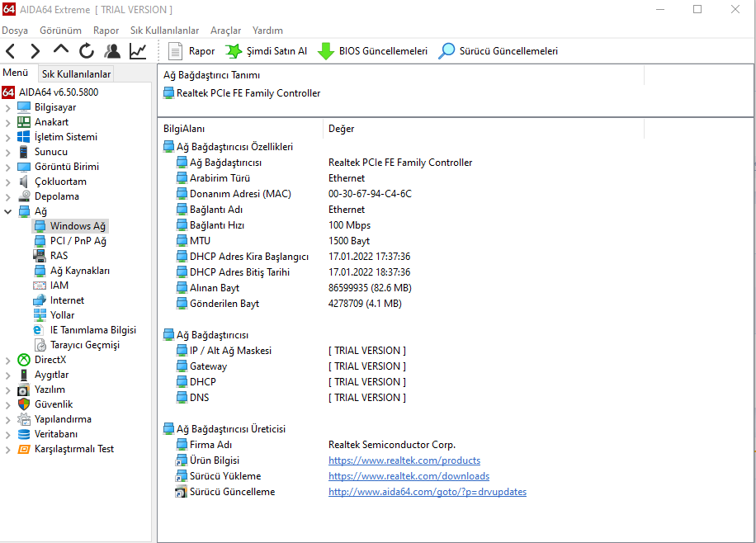Expand the Bilgisayar tree node
Screen dimensions: 756x543
(8, 107)
